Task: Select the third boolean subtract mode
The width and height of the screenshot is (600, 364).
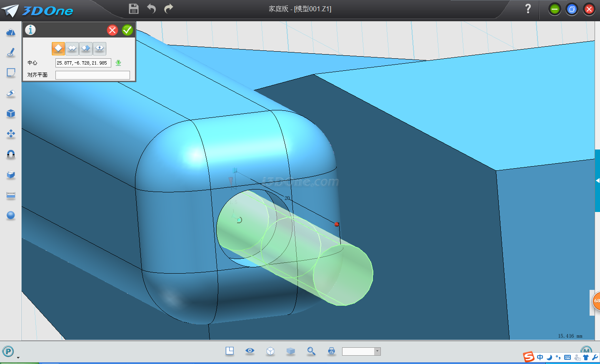Action: pos(86,49)
